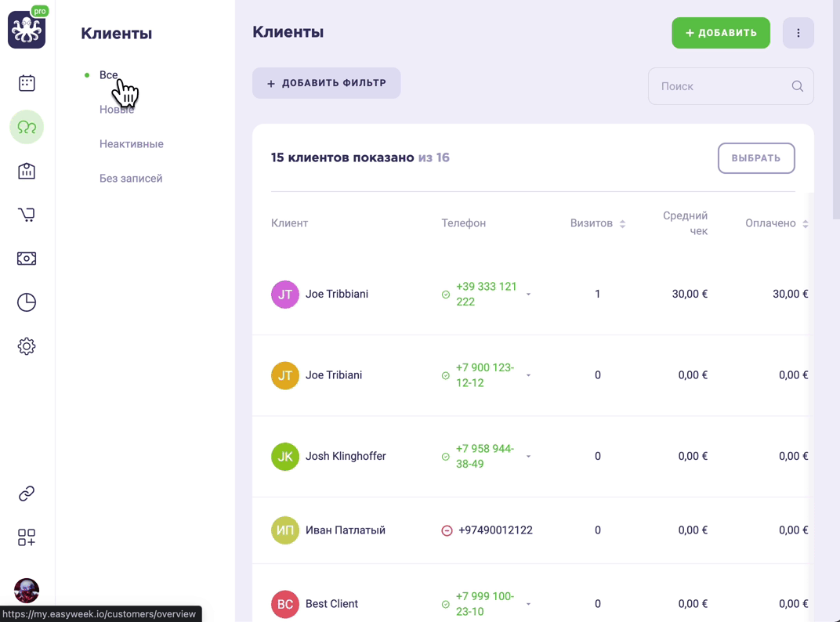The image size is (840, 622).
Task: Open the calendar icon in sidebar
Action: [x=27, y=83]
